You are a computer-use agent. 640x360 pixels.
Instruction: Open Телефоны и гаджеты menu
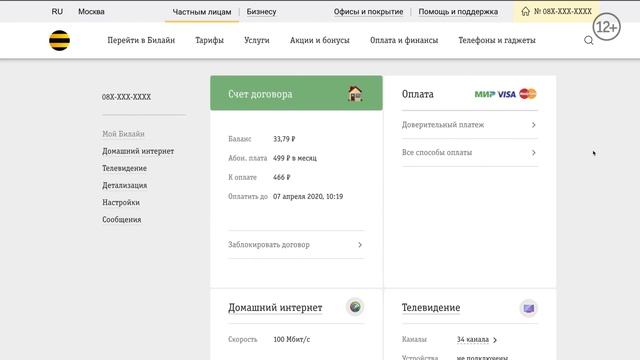tap(497, 40)
